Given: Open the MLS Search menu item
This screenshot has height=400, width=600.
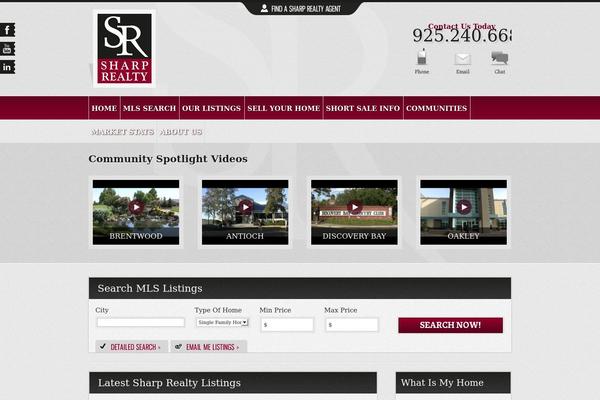Looking at the screenshot, I should coord(149,108).
